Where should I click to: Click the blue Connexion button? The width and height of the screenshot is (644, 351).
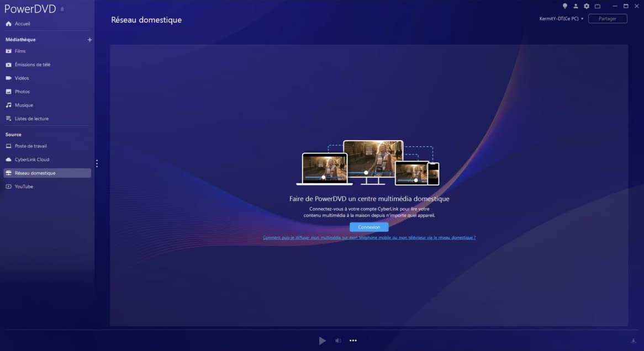click(x=369, y=227)
